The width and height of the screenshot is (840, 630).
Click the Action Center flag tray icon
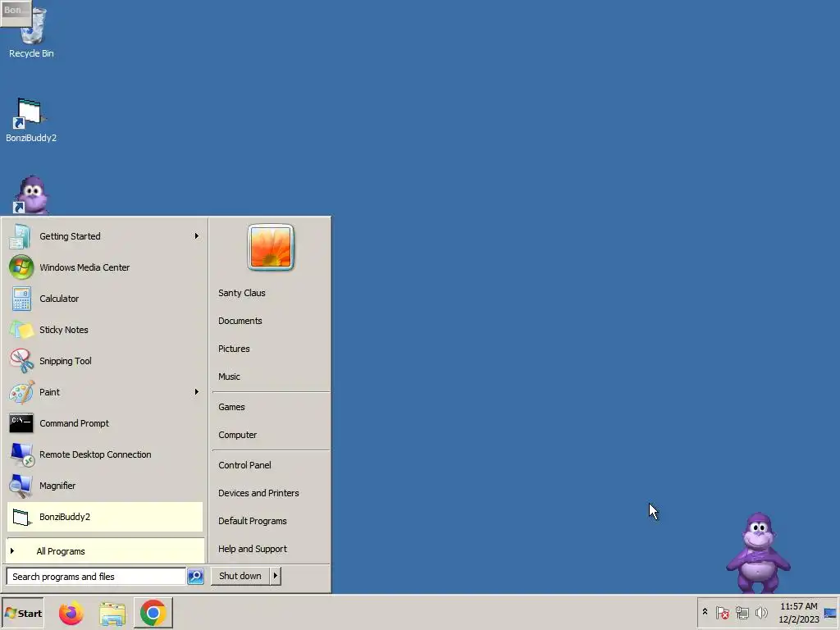click(x=722, y=612)
